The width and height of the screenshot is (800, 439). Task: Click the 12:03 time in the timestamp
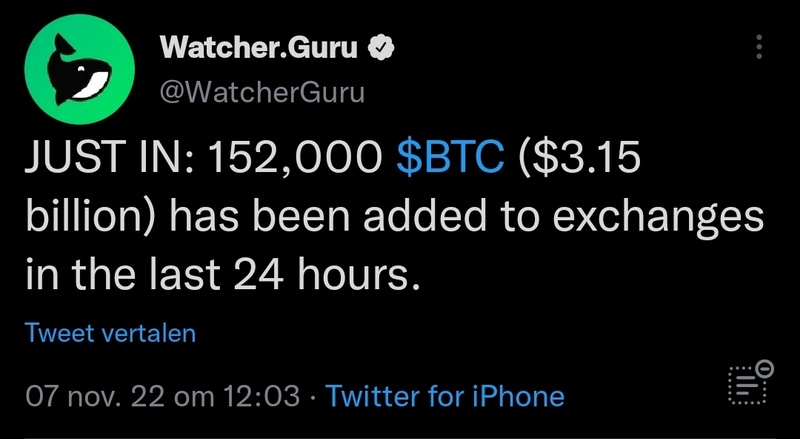pos(264,396)
